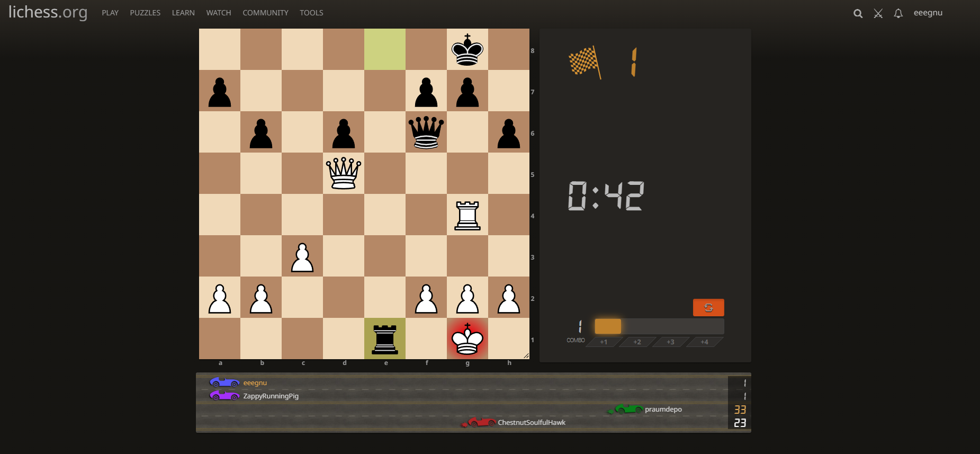Select the white pawn on b2
Image resolution: width=980 pixels, height=454 pixels.
click(261, 297)
